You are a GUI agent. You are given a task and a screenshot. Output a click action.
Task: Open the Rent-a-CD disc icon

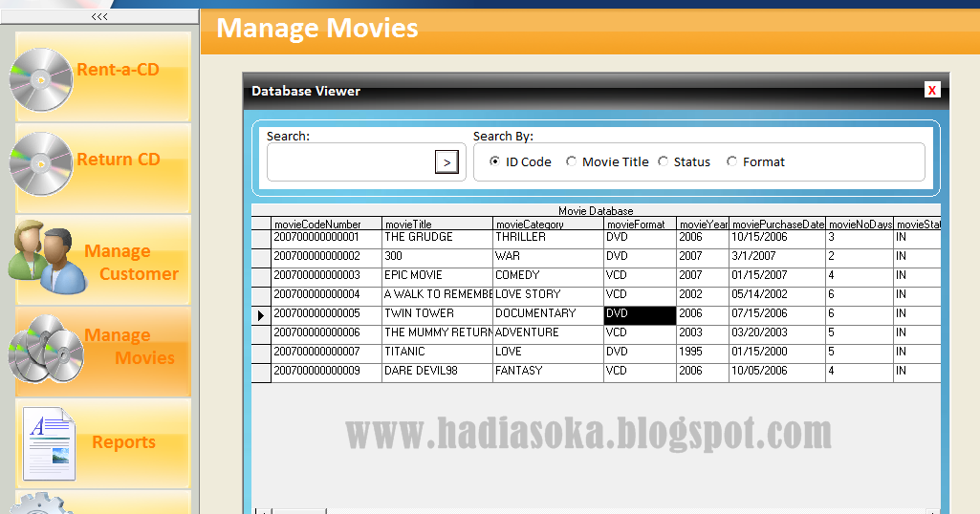coord(40,80)
